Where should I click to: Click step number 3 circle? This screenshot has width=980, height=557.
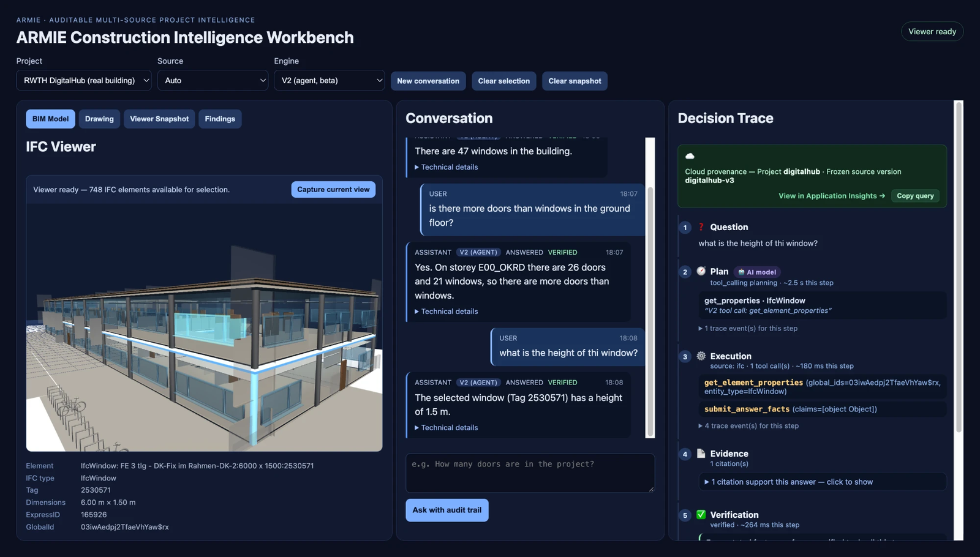(685, 357)
